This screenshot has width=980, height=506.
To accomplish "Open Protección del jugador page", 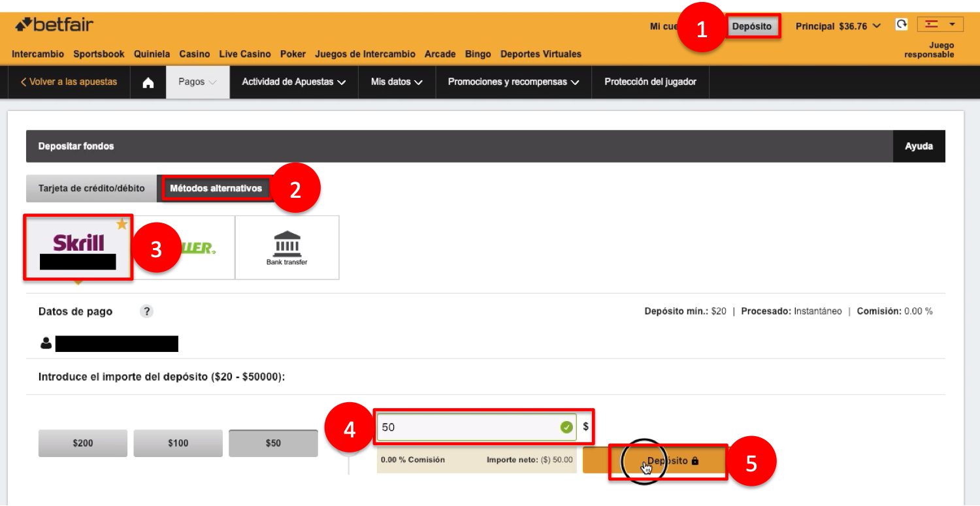I will click(650, 82).
